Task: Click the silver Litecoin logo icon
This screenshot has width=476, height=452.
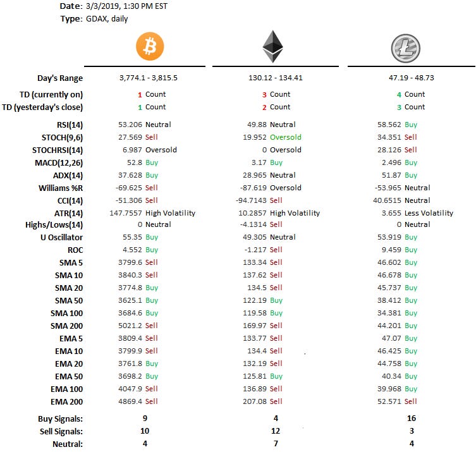Action: 405,47
